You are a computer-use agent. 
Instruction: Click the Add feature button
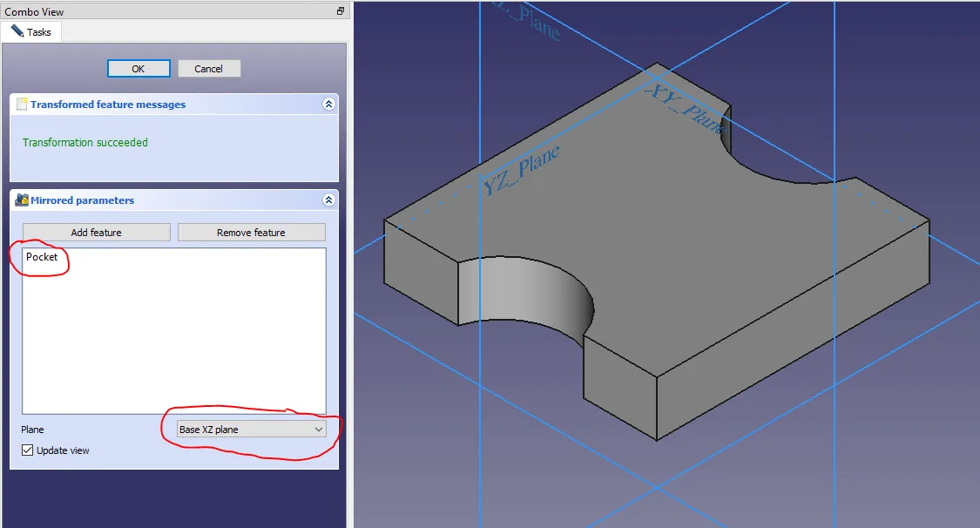[x=96, y=233]
